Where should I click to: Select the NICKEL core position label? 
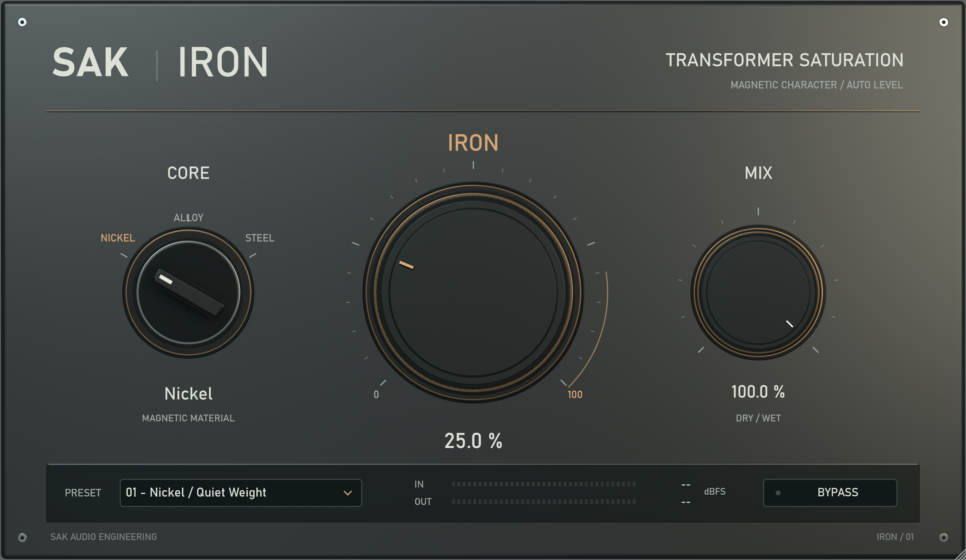coord(118,238)
